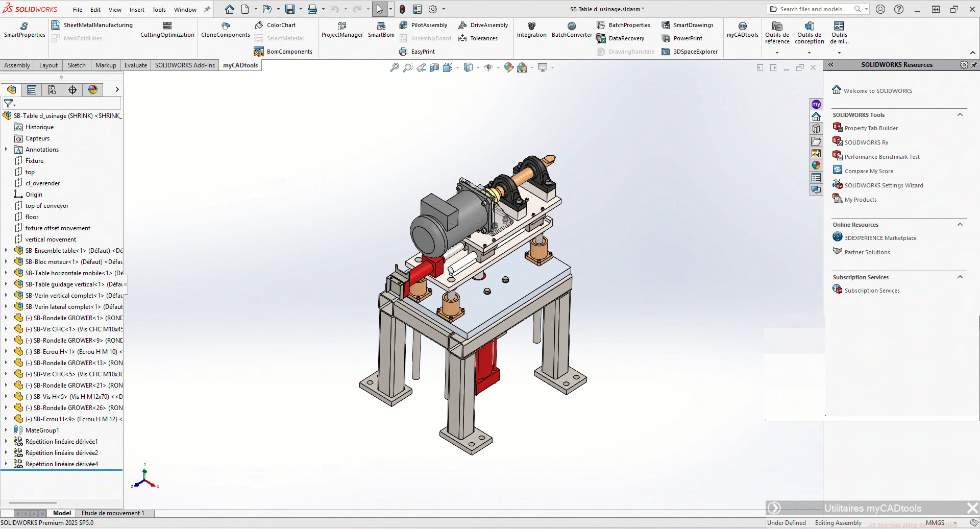This screenshot has width=980, height=529.
Task: Click the Search files and models field
Action: point(811,9)
